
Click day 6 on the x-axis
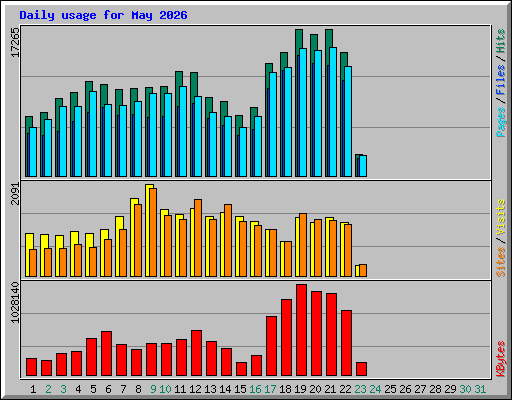coord(108,389)
